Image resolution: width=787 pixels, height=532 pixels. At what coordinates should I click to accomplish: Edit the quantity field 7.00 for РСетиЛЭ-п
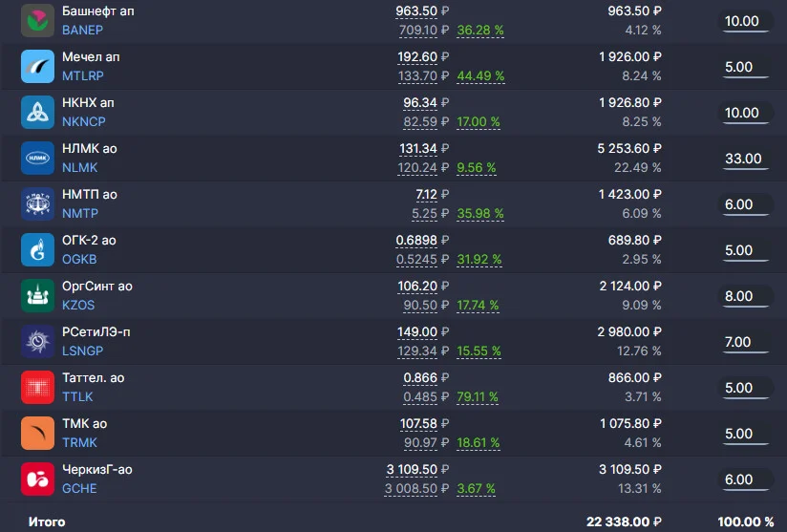[745, 342]
